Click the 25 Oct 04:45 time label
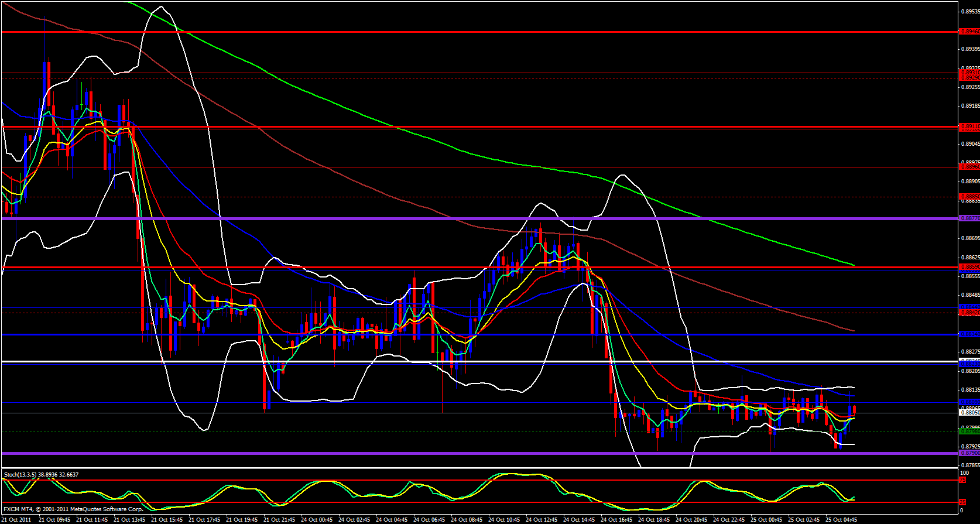Image resolution: width=980 pixels, height=524 pixels. [x=841, y=519]
